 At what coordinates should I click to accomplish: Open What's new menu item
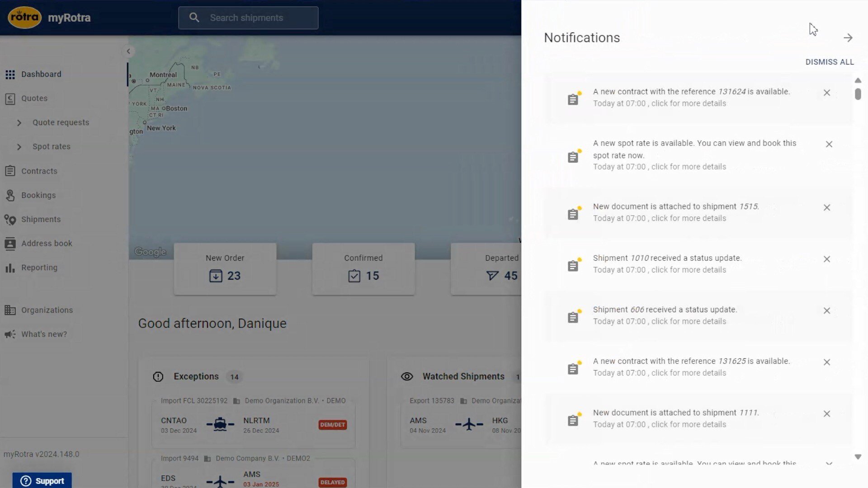(44, 333)
